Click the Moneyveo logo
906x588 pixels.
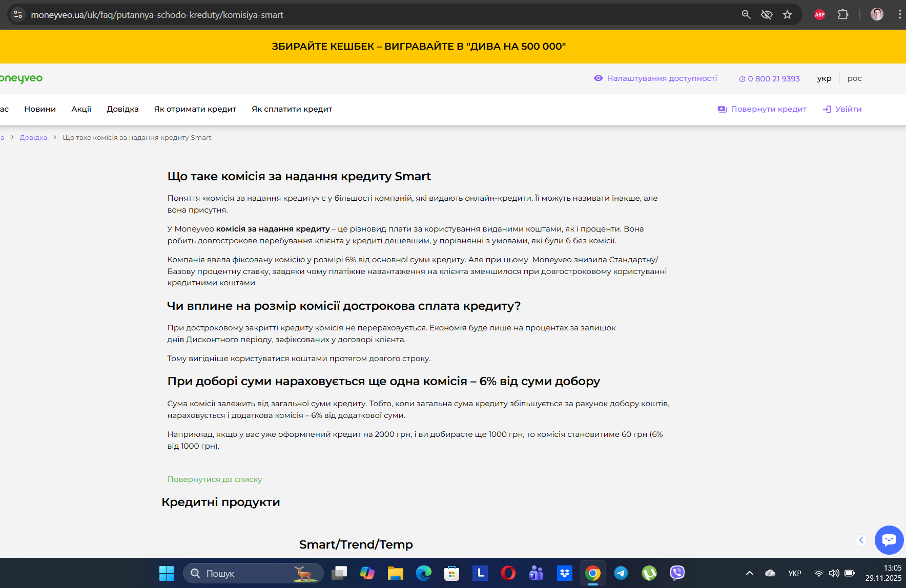point(20,78)
